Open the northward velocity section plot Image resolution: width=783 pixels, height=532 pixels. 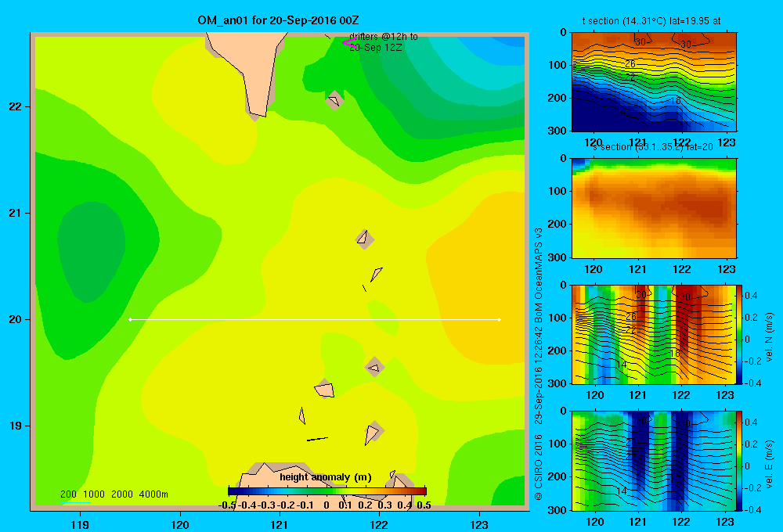coord(654,334)
